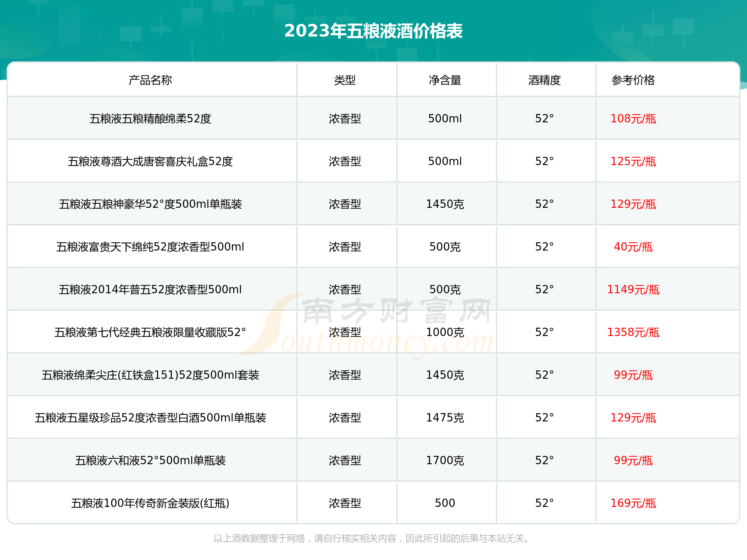
Task: Click product 五粮液绵柔尖庄(红铁盒151)52度500ml套装
Action: click(150, 375)
